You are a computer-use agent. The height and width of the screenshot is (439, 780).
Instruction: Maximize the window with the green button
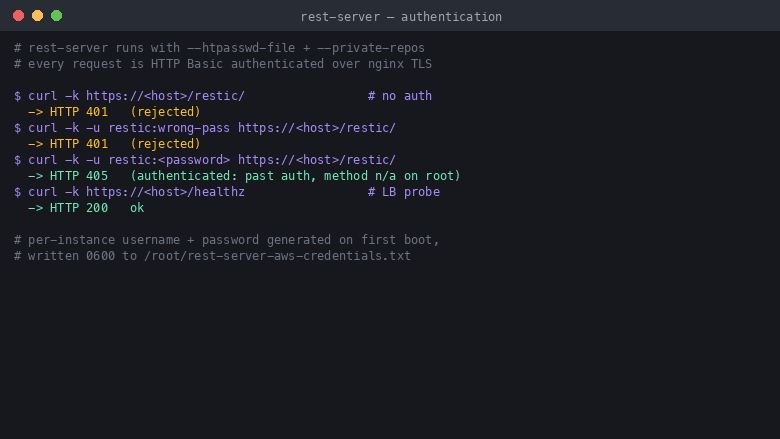click(57, 16)
